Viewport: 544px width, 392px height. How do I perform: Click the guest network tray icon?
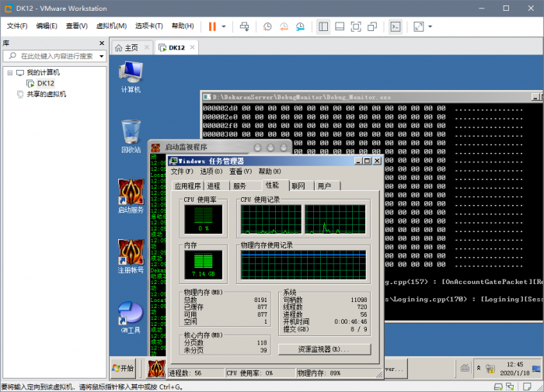point(490,369)
